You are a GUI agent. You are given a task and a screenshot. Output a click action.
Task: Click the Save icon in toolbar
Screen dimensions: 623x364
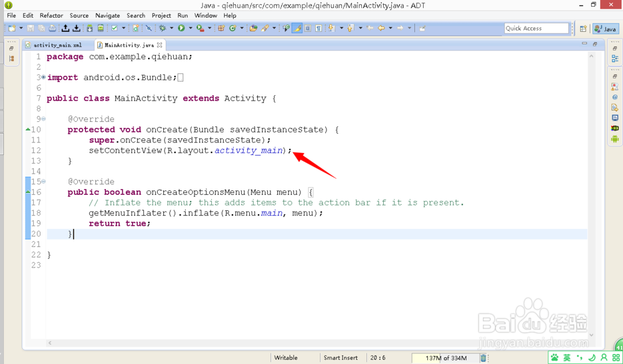(x=31, y=28)
